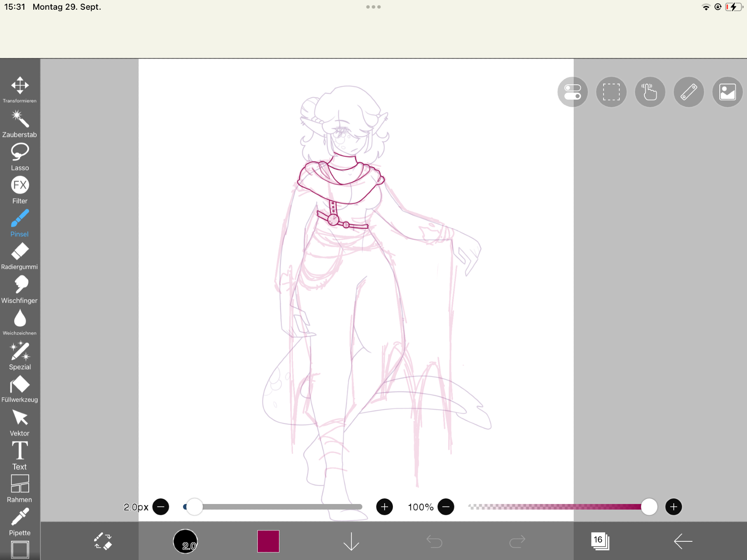The height and width of the screenshot is (560, 747).
Task: Open the brush settings 2.0 circle
Action: pyautogui.click(x=185, y=541)
